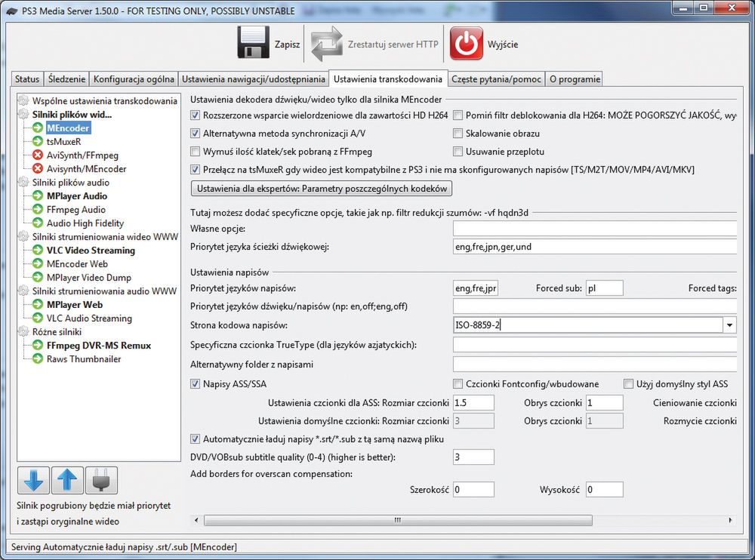Click Ustawienia dla ekspertów codec parameters button
The width and height of the screenshot is (755, 560).
tap(322, 188)
